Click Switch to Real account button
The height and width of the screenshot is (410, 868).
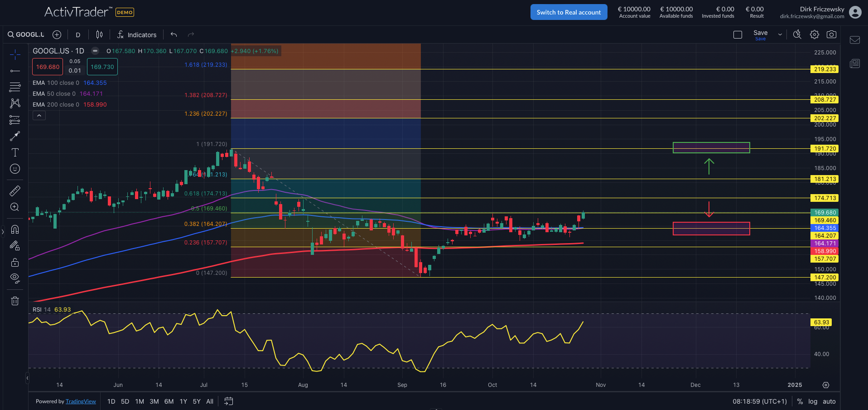pos(569,12)
